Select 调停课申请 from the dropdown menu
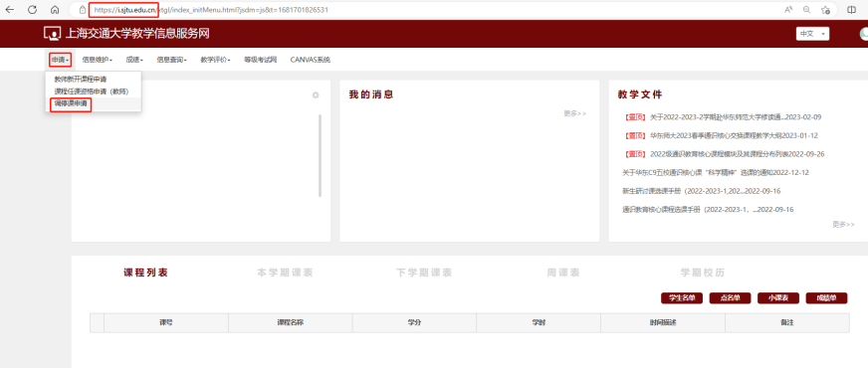Image resolution: width=868 pixels, height=368 pixels. [71, 104]
